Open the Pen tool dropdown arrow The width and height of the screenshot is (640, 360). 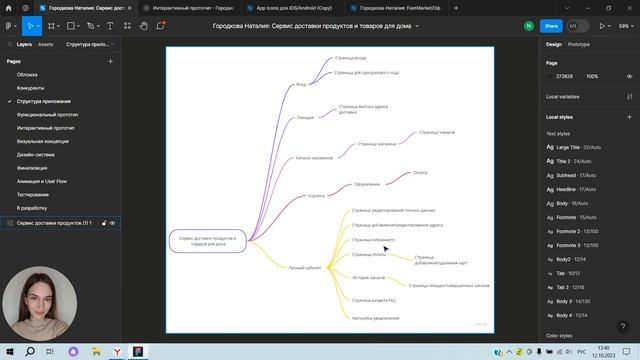click(98, 26)
